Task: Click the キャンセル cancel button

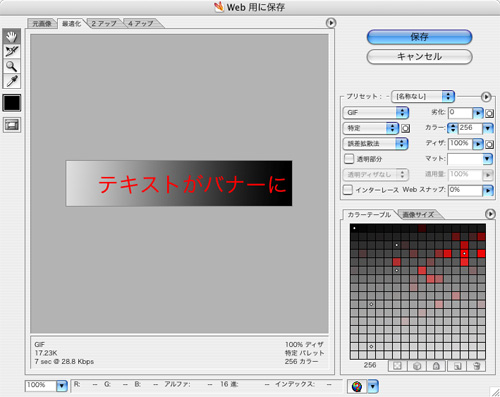Action: tap(419, 57)
